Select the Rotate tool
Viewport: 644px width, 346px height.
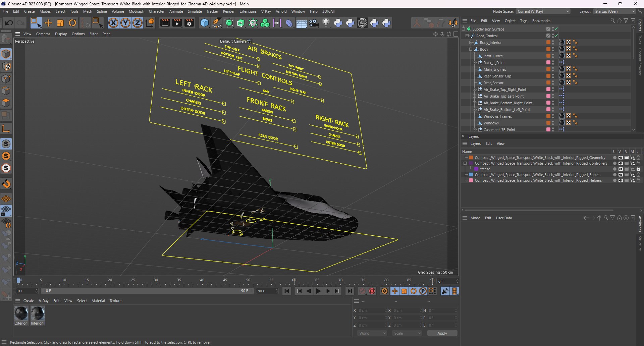pos(72,23)
